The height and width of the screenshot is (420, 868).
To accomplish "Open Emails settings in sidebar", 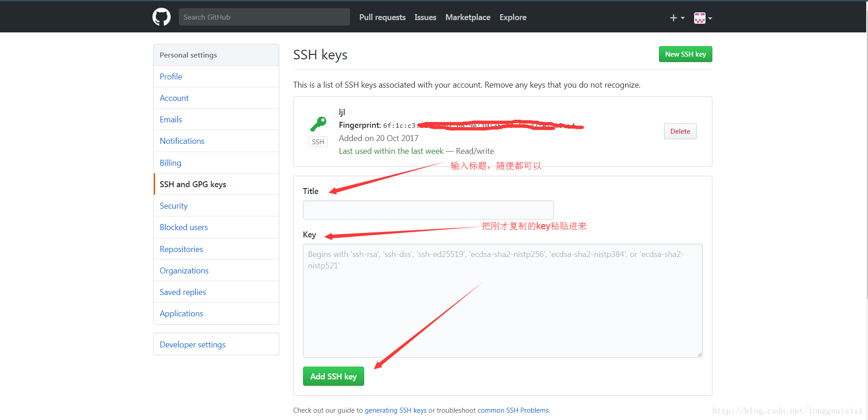I will 216,120.
